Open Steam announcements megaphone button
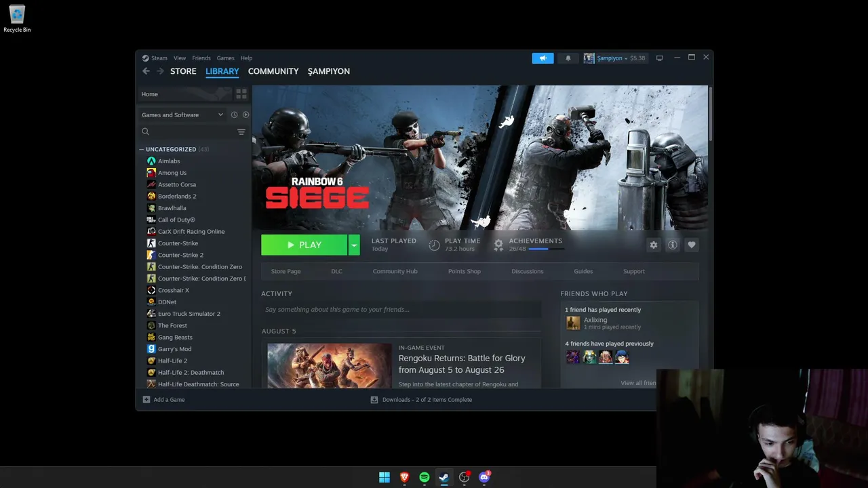 (x=542, y=58)
